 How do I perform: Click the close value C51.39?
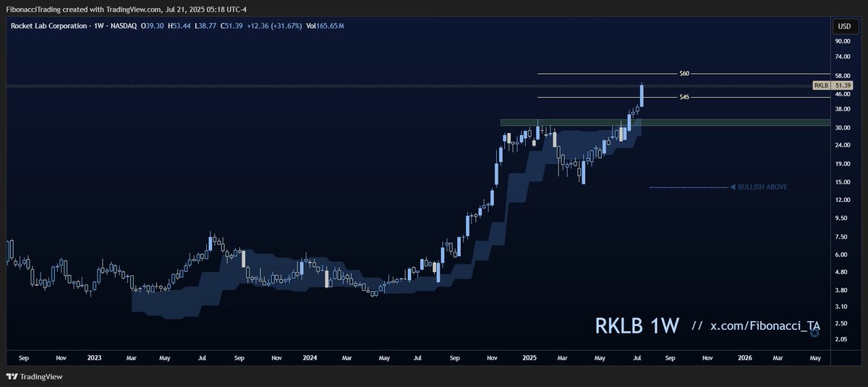232,26
